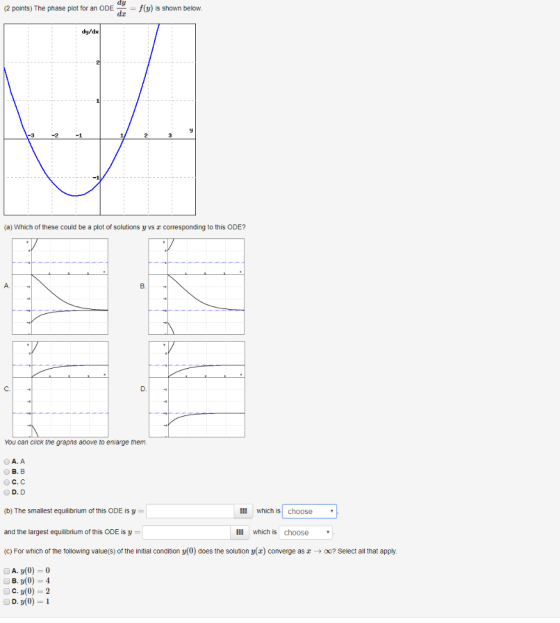
Task: Check the y(0) = 1 checkbox
Action: pyautogui.click(x=7, y=602)
